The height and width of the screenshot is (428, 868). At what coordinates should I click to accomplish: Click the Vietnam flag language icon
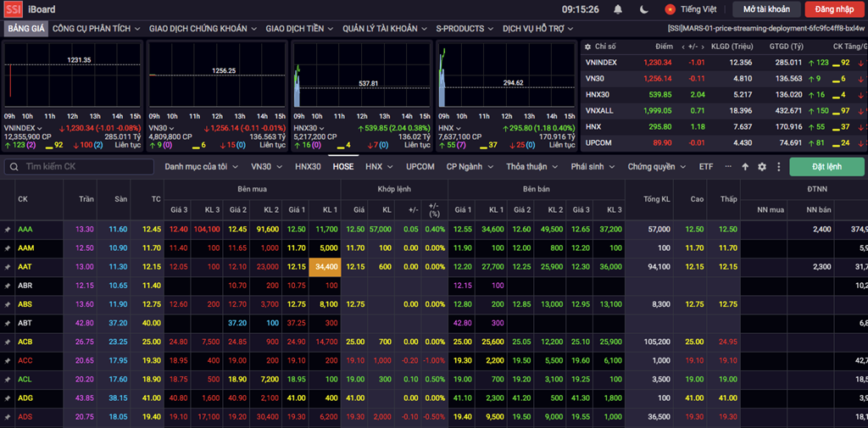click(671, 9)
